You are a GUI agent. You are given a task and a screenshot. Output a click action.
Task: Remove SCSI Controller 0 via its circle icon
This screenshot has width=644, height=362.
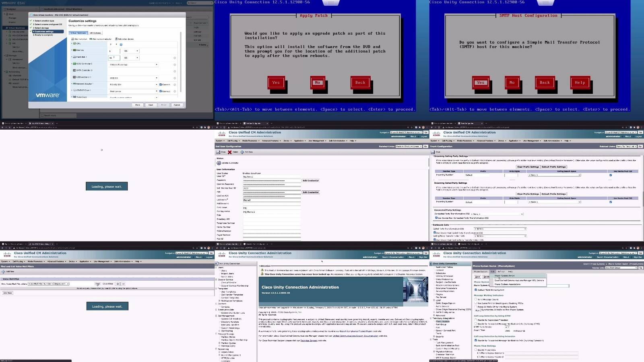click(175, 64)
